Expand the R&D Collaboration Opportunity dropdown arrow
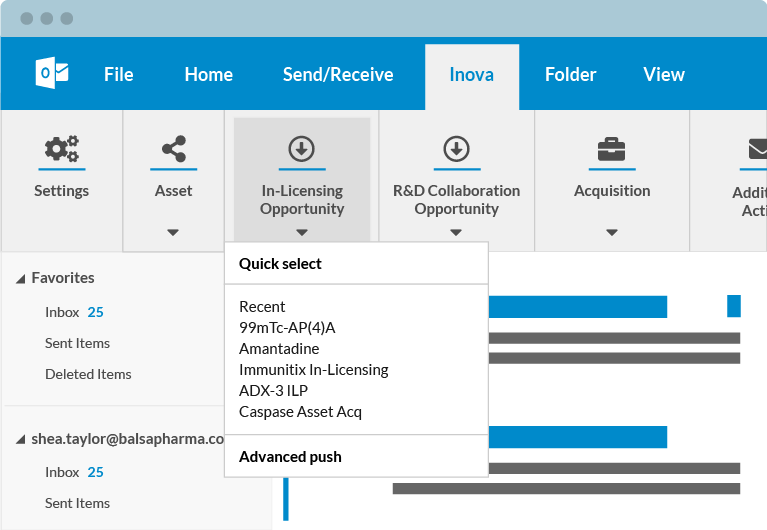The image size is (767, 530). click(456, 232)
